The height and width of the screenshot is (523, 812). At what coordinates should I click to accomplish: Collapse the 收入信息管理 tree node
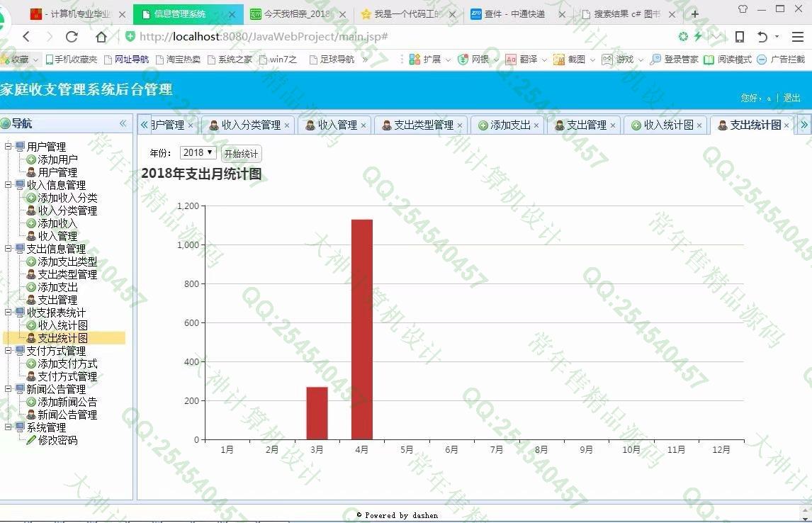pos(8,184)
